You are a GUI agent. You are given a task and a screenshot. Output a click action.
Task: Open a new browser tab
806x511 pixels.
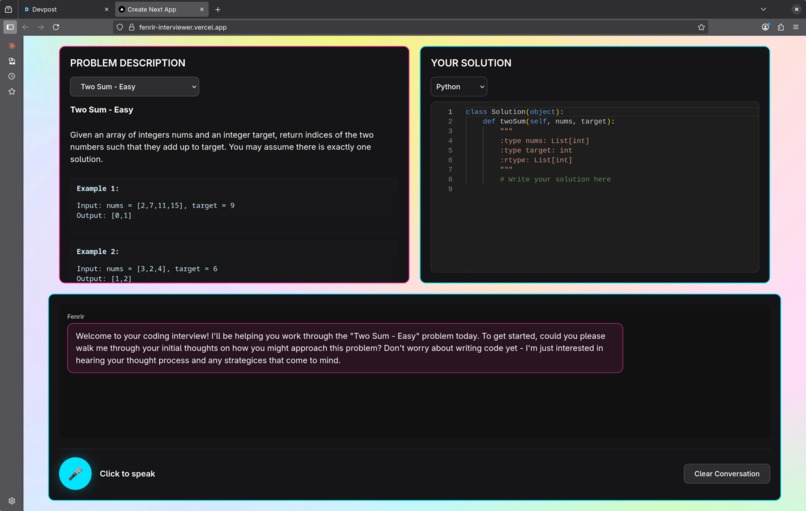[217, 9]
